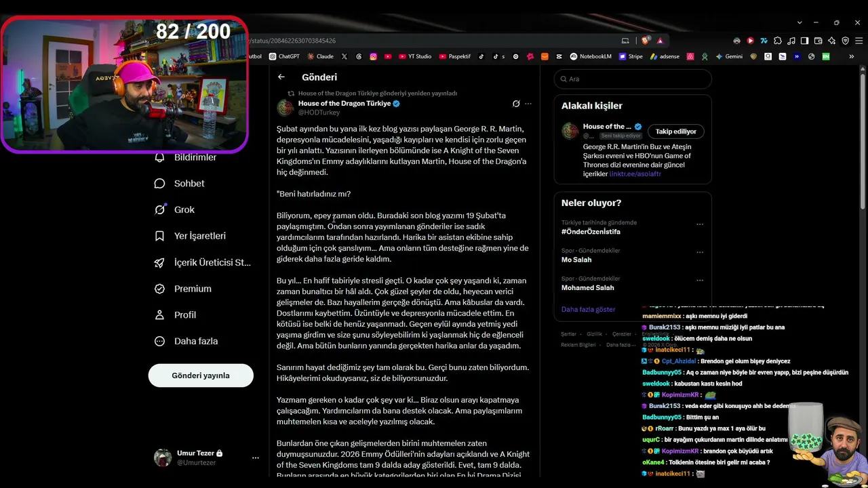868x488 pixels.
Task: Click the House of the Dragon Türkiye post avatar
Action: click(x=285, y=108)
